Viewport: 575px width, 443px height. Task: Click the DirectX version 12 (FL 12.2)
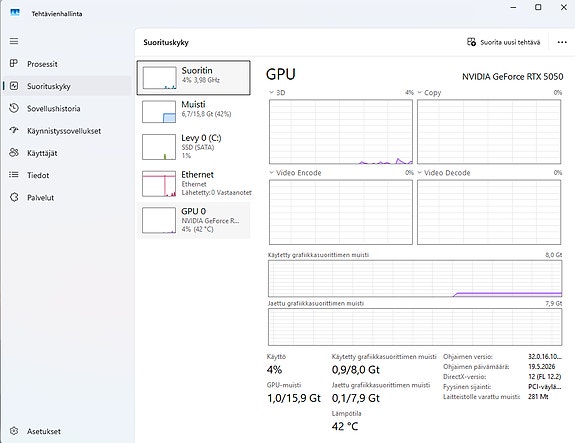tap(545, 376)
